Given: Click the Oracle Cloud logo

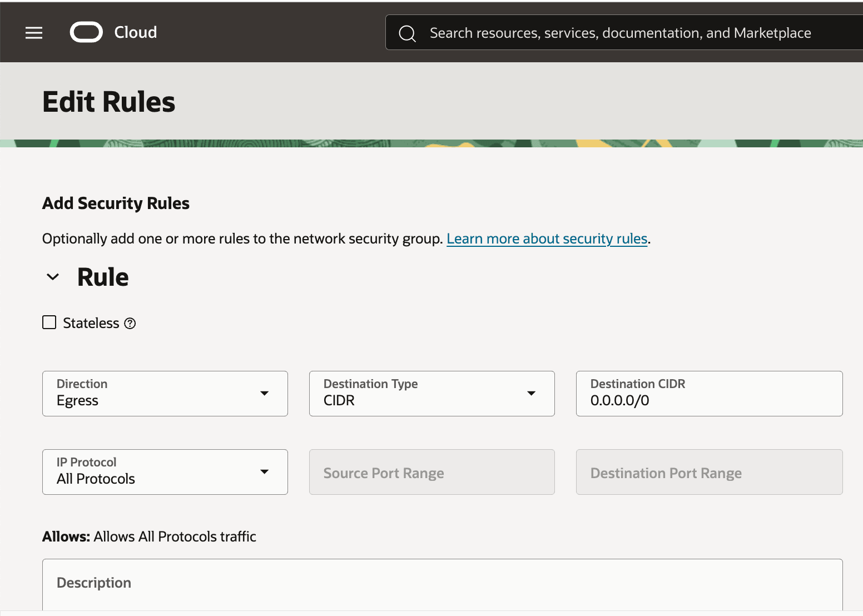Looking at the screenshot, I should [x=86, y=32].
